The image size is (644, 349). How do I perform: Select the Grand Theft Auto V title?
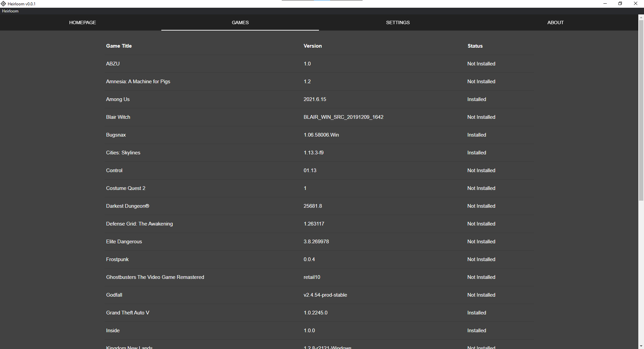127,313
